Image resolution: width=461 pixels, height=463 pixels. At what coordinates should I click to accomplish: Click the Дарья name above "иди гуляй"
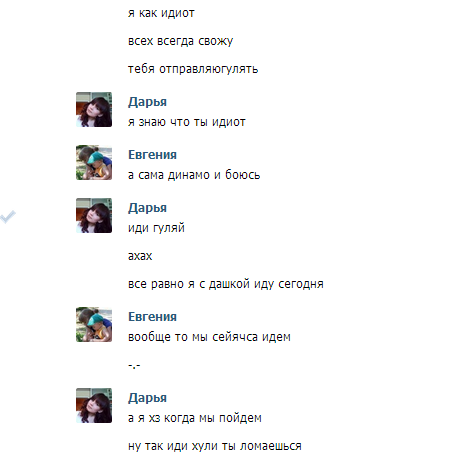(x=147, y=208)
